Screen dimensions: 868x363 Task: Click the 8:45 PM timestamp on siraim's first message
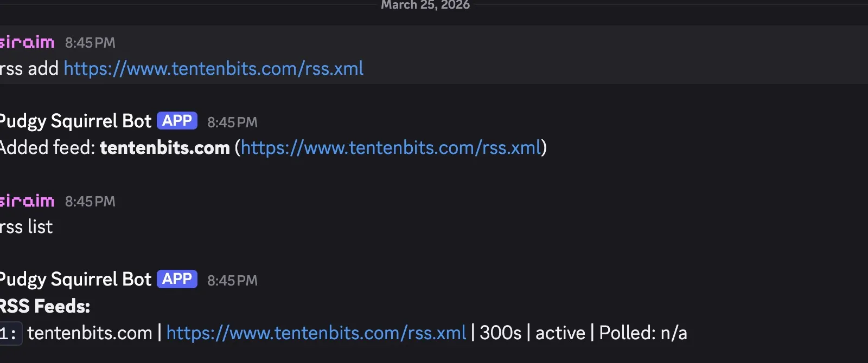point(90,43)
